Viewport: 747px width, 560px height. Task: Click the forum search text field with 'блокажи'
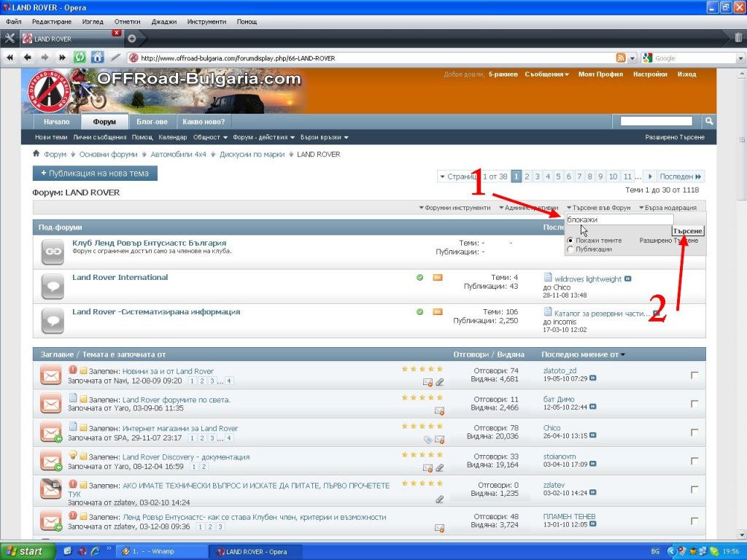point(619,219)
